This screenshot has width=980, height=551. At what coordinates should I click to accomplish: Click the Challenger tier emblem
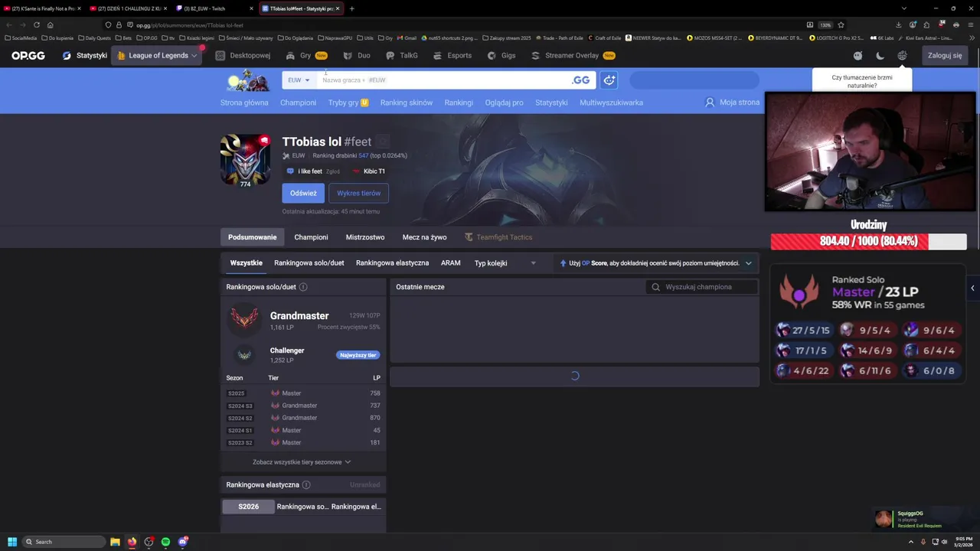(244, 354)
